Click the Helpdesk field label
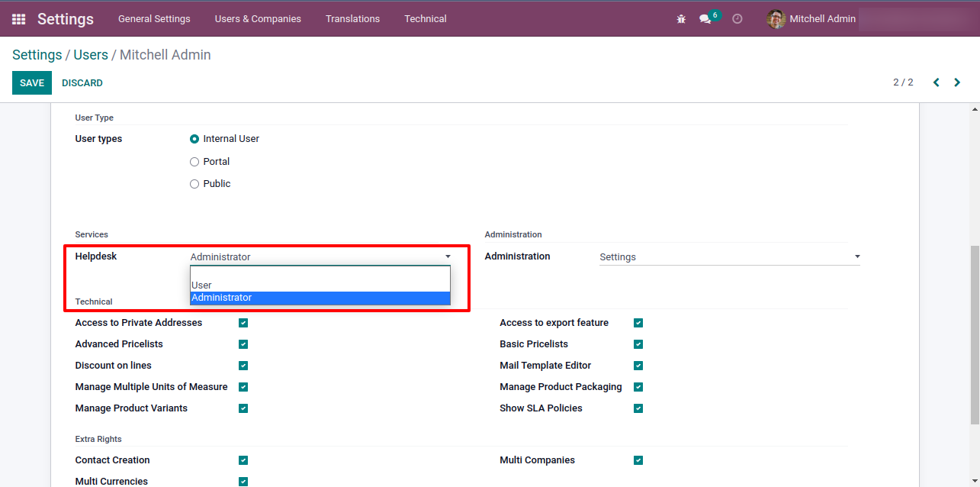980x487 pixels. pos(96,256)
